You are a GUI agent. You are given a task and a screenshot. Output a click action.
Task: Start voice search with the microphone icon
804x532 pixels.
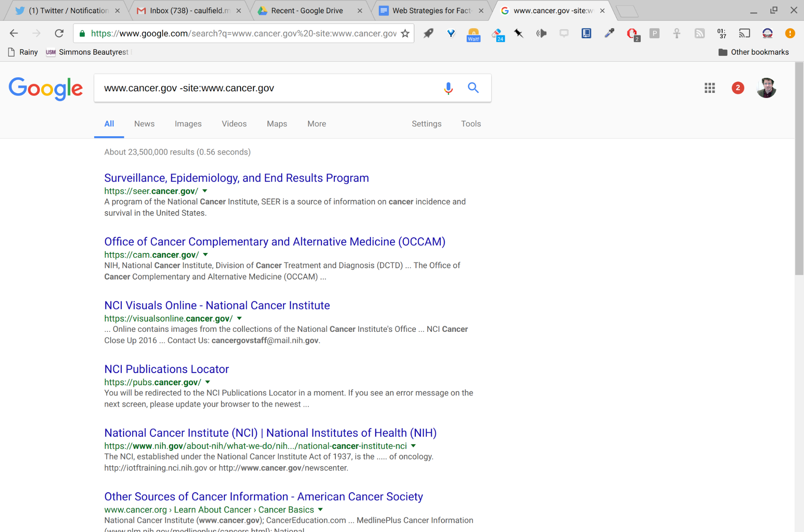pyautogui.click(x=448, y=88)
